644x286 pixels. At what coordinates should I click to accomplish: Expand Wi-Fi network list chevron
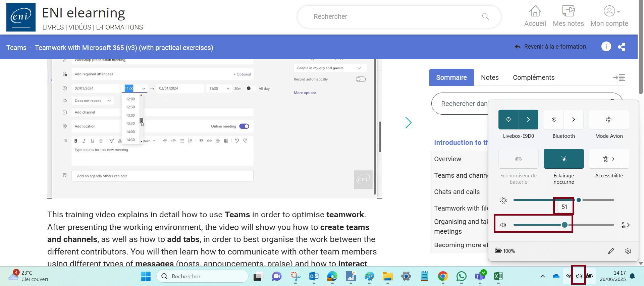(x=528, y=119)
